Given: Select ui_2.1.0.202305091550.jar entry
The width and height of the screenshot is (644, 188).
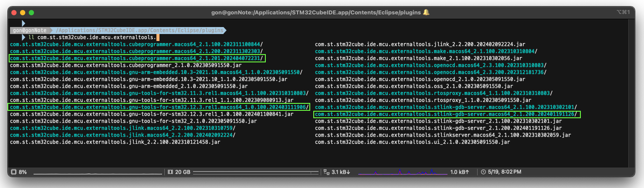Looking at the screenshot, I should pyautogui.click(x=413, y=142).
